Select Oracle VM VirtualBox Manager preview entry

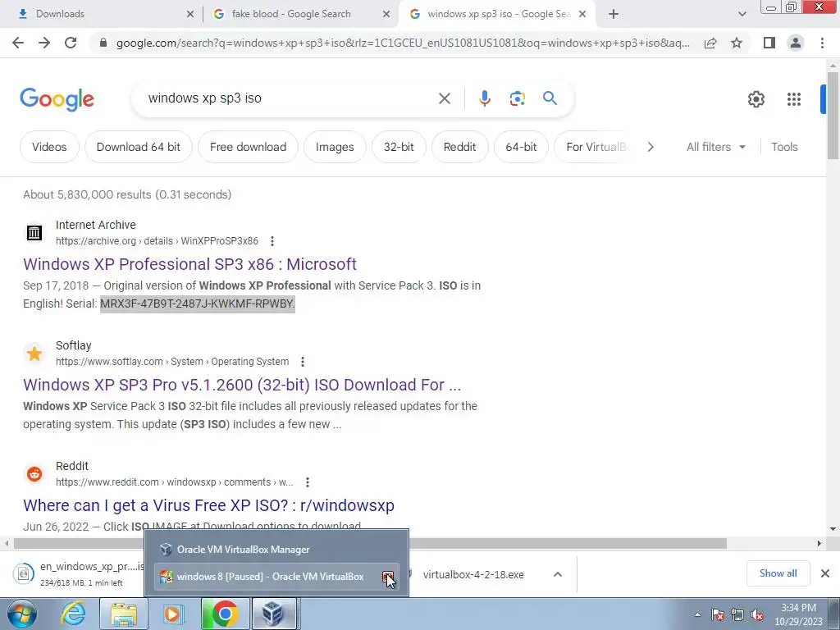tap(276, 550)
